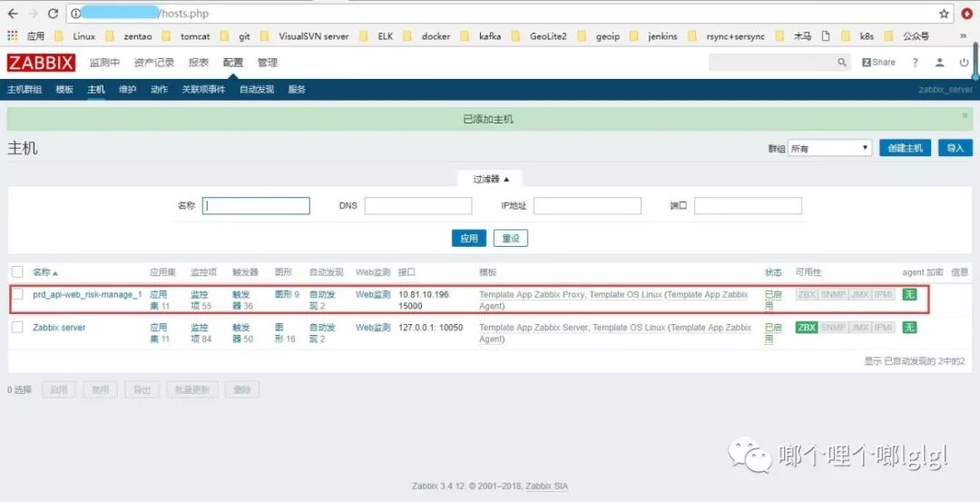Switch to the 自动发现 submenu

pos(256,89)
